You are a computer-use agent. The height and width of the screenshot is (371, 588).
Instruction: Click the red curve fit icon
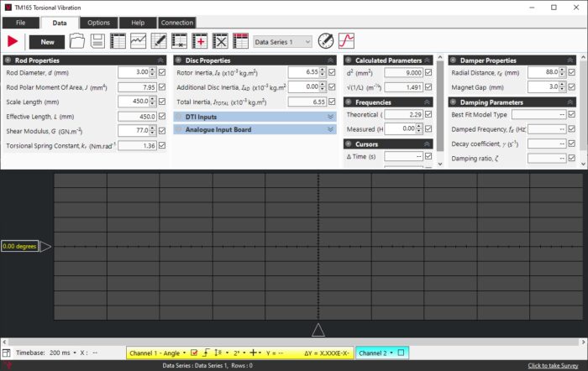tap(346, 41)
